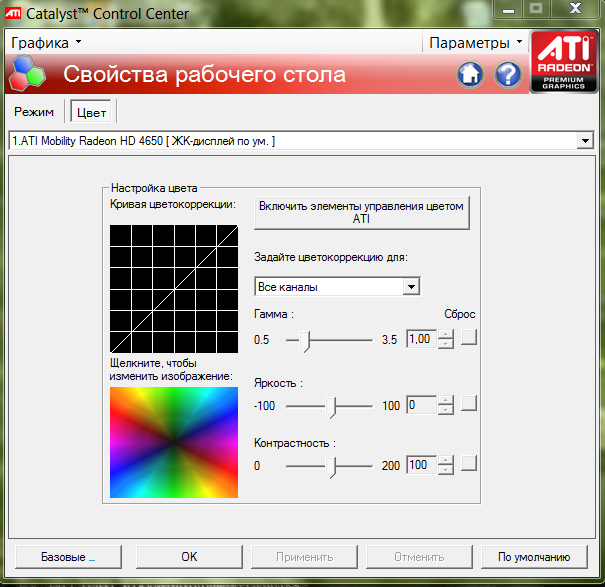
Task: Switch to the Цвет tab
Action: pyautogui.click(x=91, y=112)
